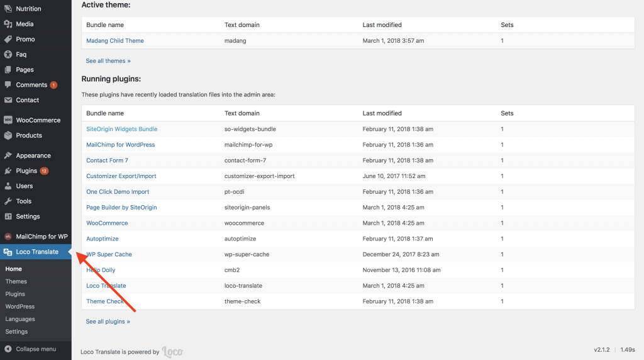Open the Contact Form 7 bundle
This screenshot has height=360, width=644.
[x=107, y=160]
